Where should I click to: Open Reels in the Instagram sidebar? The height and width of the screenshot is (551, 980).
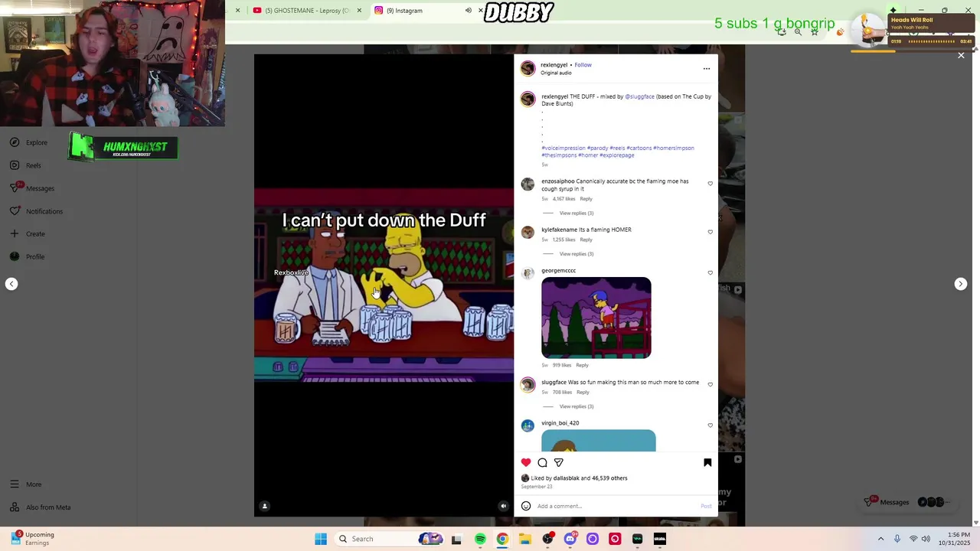click(26, 165)
